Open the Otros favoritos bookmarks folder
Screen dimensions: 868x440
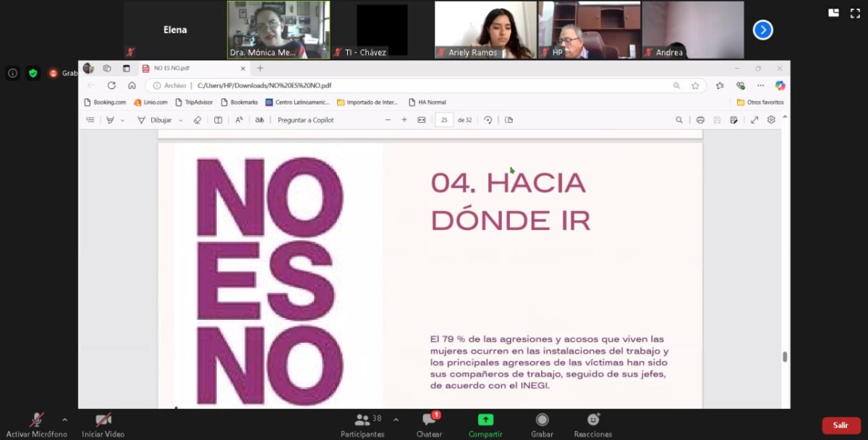760,102
